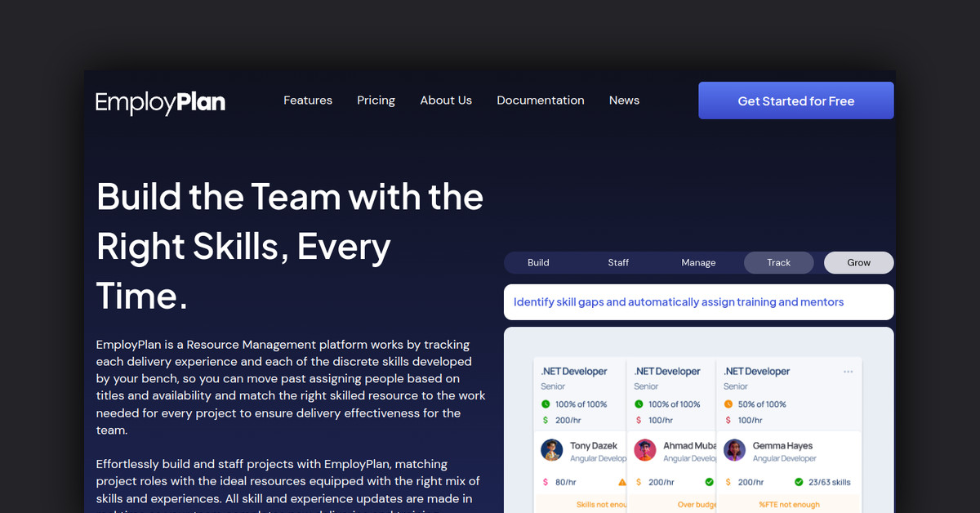The width and height of the screenshot is (980, 513).
Task: Open the Features menu item
Action: [308, 100]
